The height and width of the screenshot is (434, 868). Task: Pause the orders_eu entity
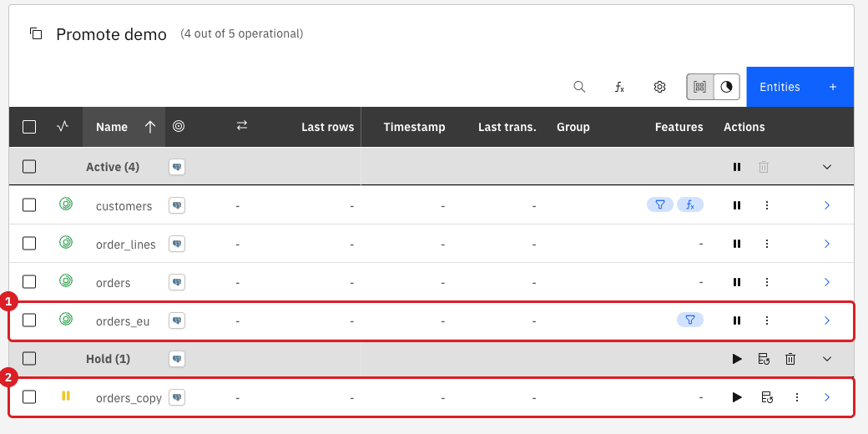(x=737, y=320)
